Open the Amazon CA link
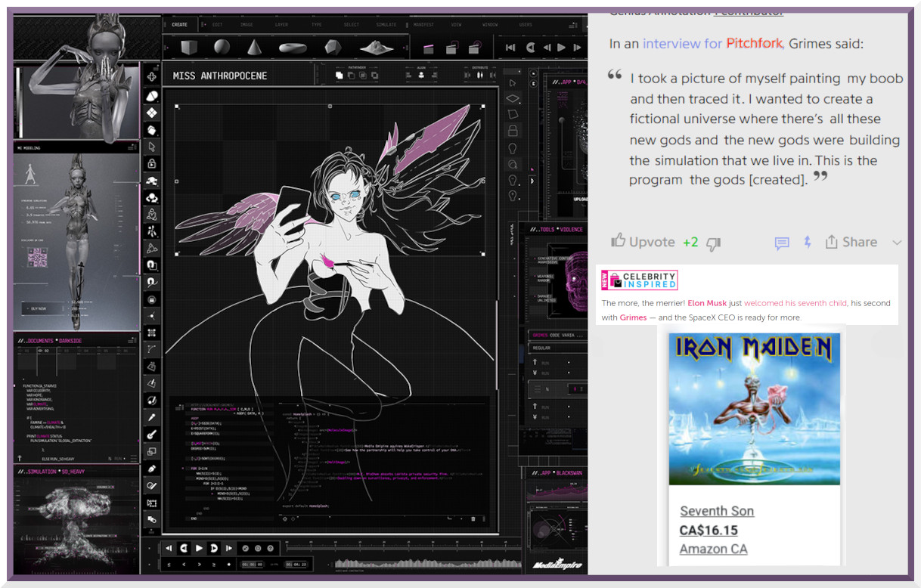 coord(713,549)
